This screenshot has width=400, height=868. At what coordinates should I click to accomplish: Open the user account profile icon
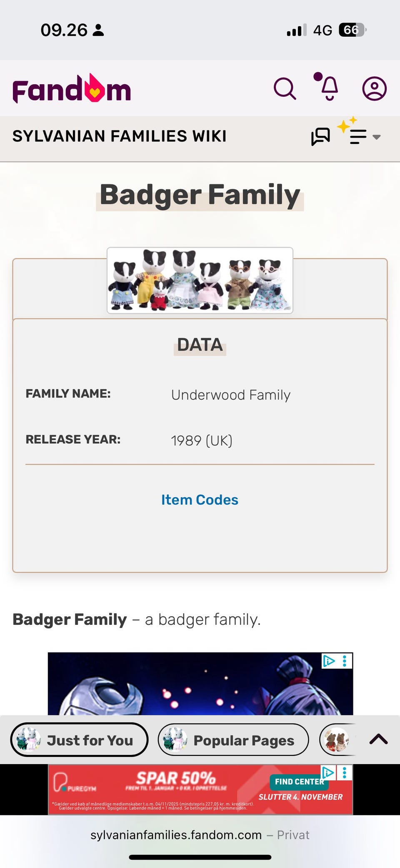[x=374, y=88]
